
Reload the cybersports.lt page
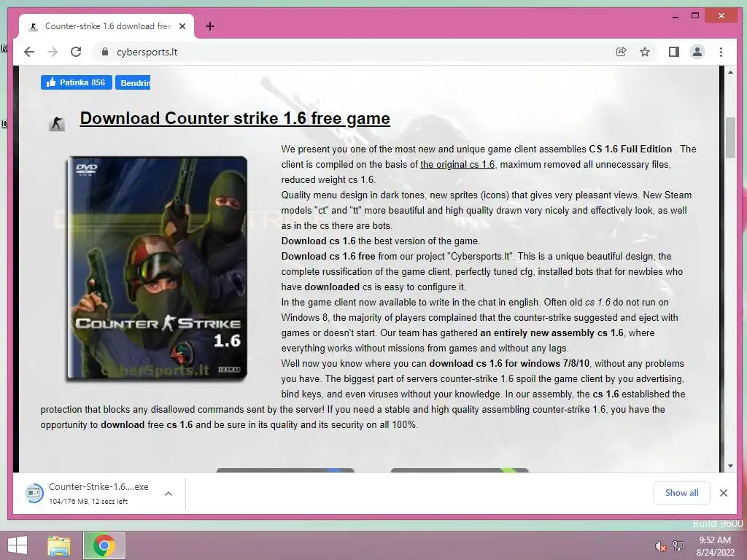coord(76,52)
